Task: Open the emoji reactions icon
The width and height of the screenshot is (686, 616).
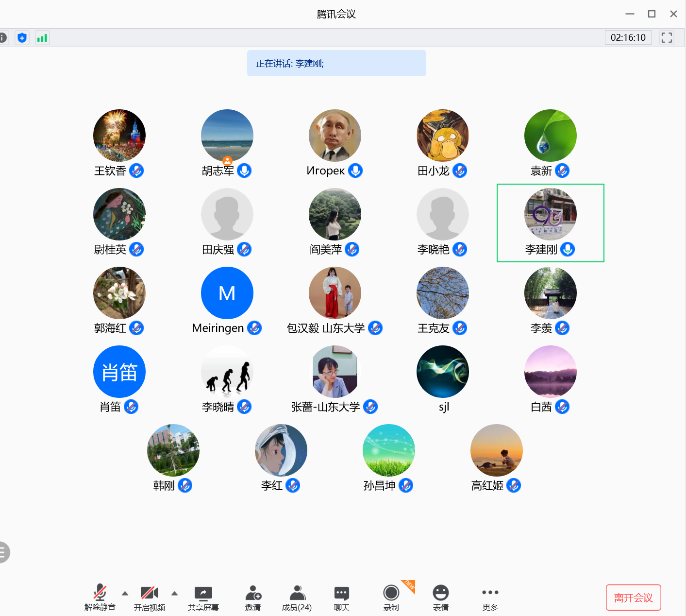Action: tap(440, 593)
